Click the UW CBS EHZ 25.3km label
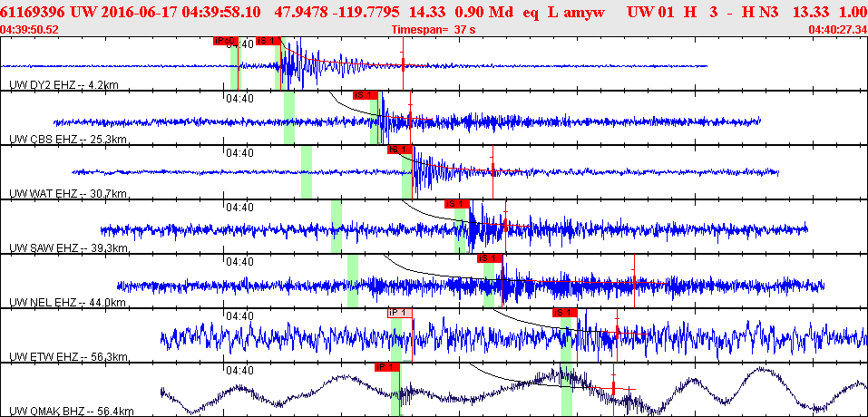The width and height of the screenshot is (868, 417). (x=67, y=140)
